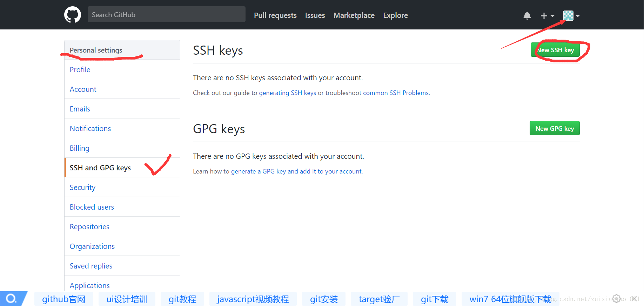Click the New GPG key button
Screen dimensions: 644x306
pos(555,128)
